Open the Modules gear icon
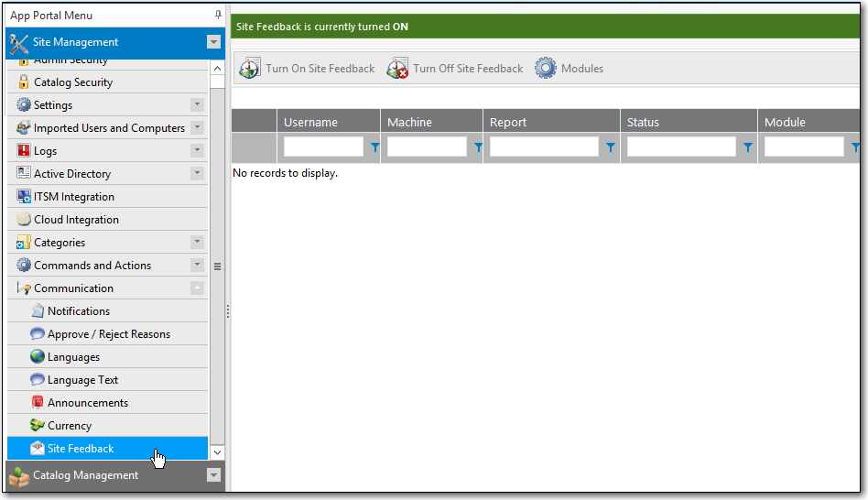The height and width of the screenshot is (500, 868). pyautogui.click(x=546, y=68)
